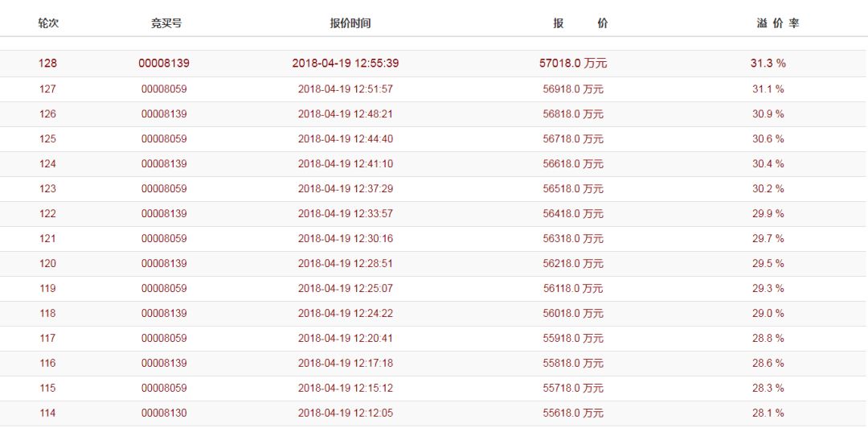Click timestamp 2018-04-19 12:15:12
Viewport: 868px width, 428px height.
pos(346,388)
